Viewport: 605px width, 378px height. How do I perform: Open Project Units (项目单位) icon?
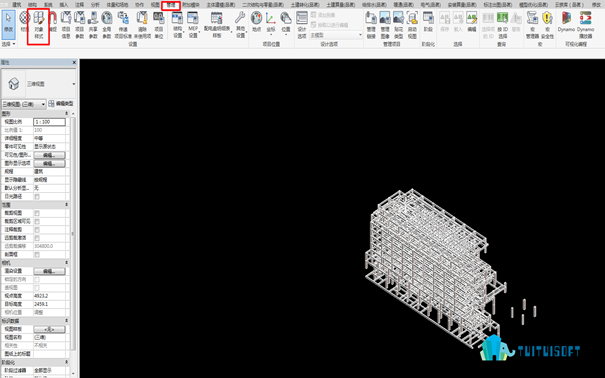pos(159,25)
